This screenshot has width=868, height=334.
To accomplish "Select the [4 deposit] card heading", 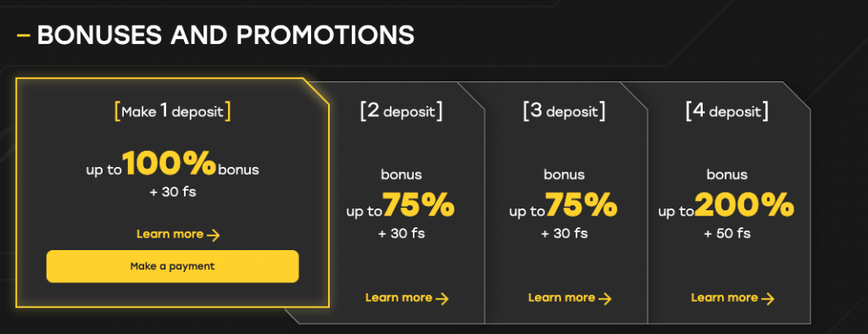I will [x=726, y=111].
